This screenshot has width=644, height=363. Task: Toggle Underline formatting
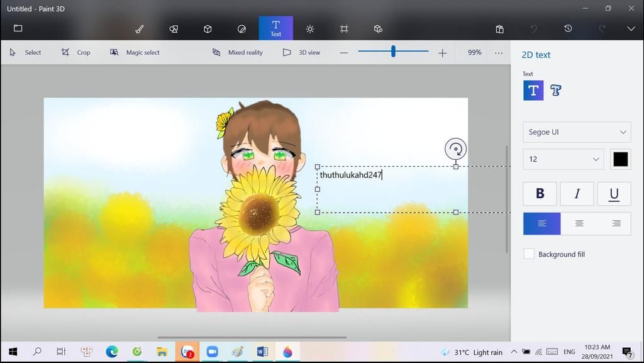click(614, 193)
